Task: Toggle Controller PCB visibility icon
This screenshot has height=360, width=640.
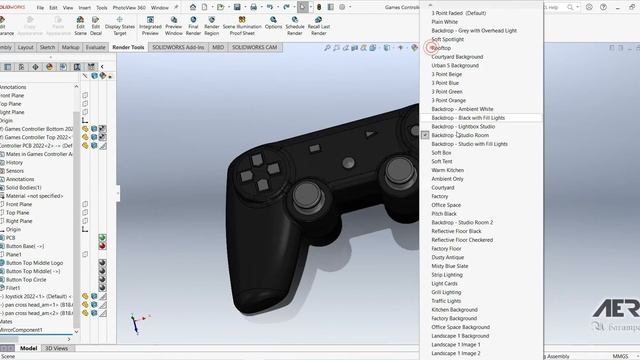Action: [85, 146]
